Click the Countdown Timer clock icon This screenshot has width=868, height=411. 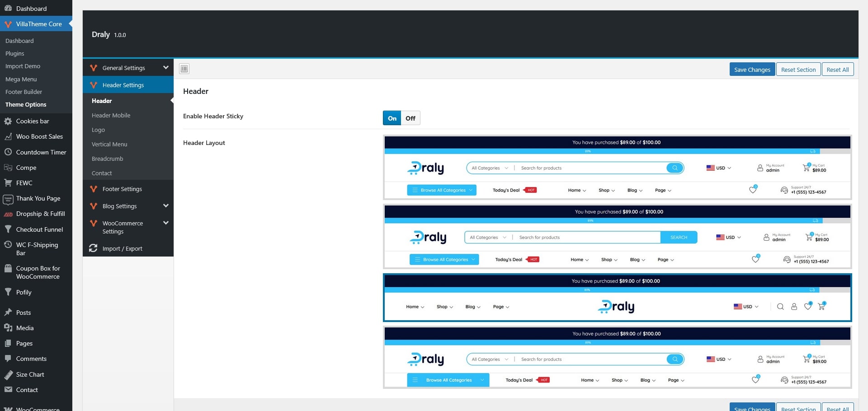pos(8,152)
